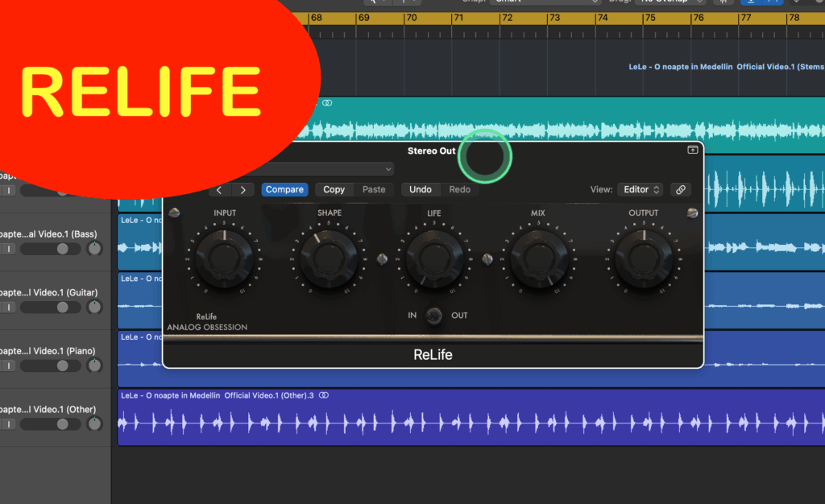Click the OUTPUT knob in ReLife

point(643,259)
